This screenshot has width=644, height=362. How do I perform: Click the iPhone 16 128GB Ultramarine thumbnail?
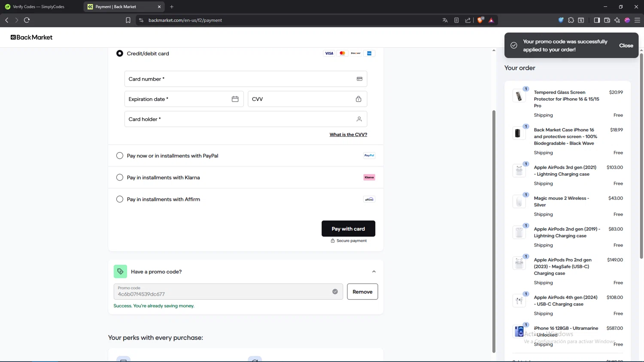tap(519, 332)
